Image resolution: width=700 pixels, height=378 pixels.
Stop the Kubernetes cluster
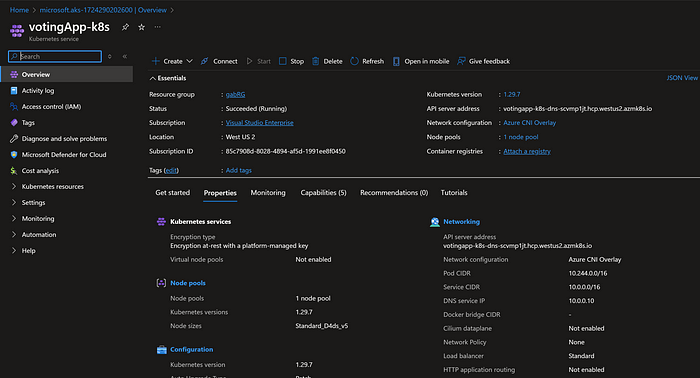click(x=291, y=61)
